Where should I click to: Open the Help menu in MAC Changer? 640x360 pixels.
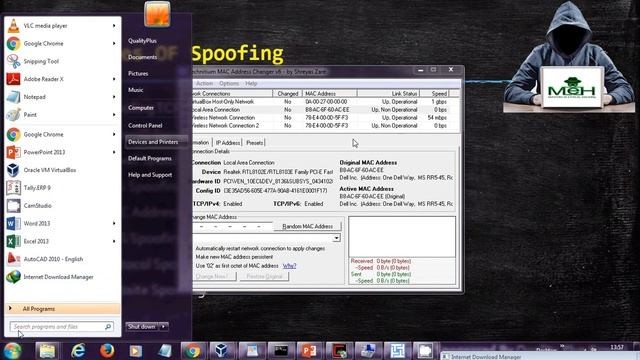[251, 83]
